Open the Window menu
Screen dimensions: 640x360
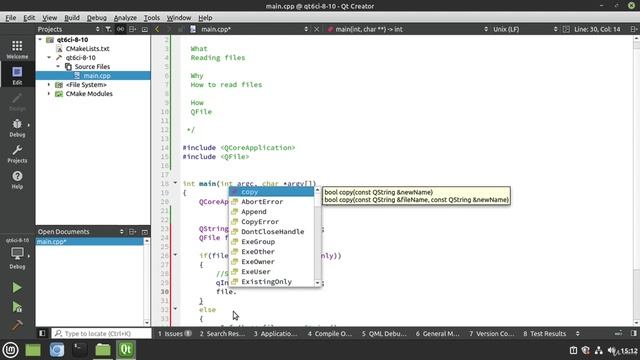click(x=179, y=18)
